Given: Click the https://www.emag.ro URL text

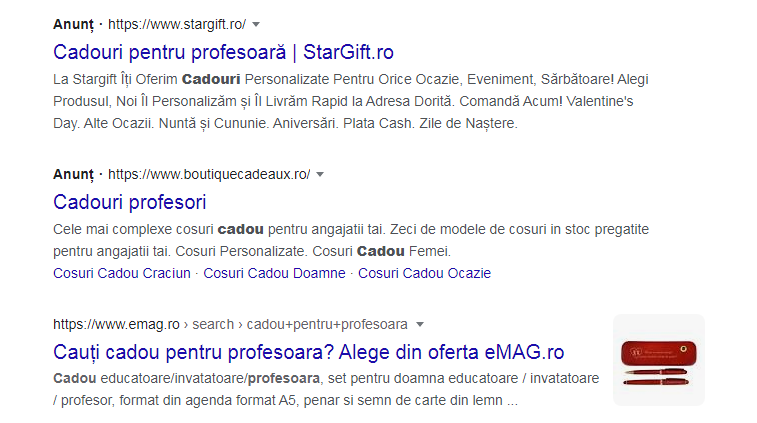Looking at the screenshot, I should point(116,325).
